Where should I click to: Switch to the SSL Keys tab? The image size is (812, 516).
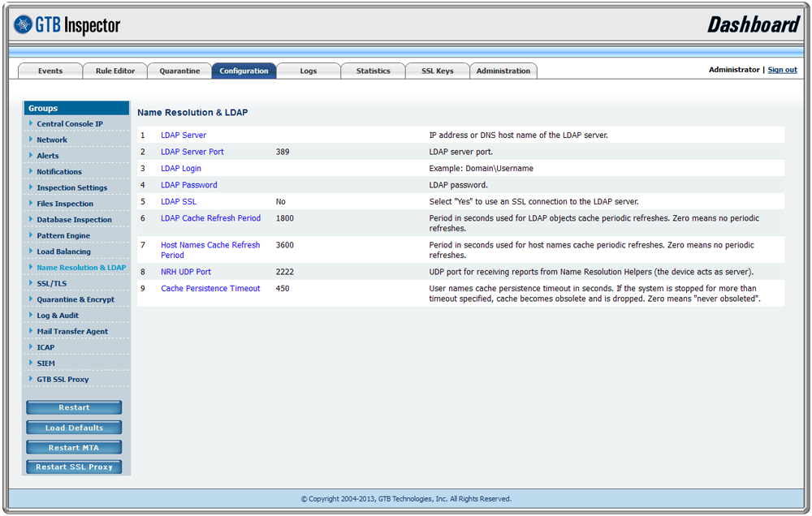click(x=437, y=71)
